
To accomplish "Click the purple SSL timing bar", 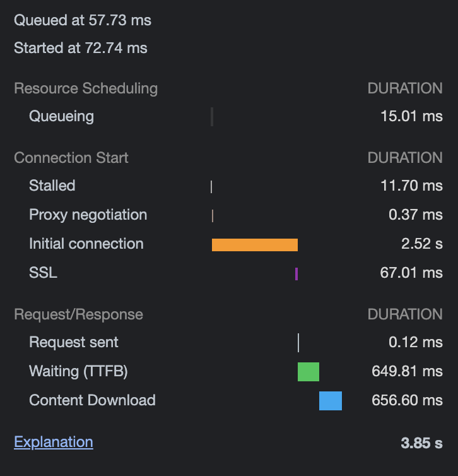I will (x=297, y=274).
